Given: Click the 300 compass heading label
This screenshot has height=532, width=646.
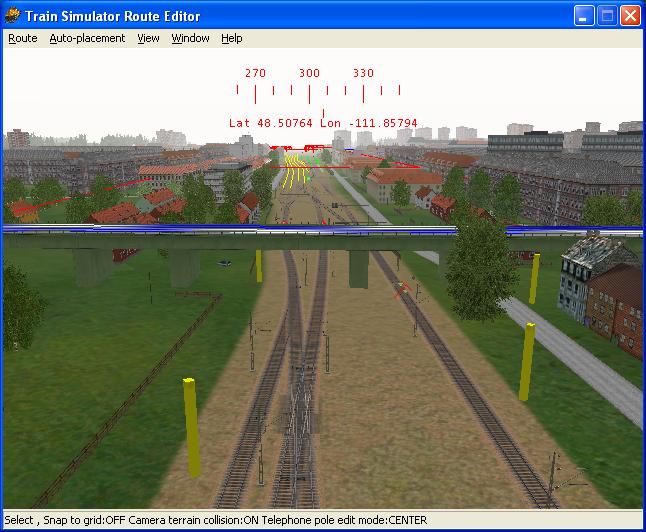Looking at the screenshot, I should (x=309, y=73).
